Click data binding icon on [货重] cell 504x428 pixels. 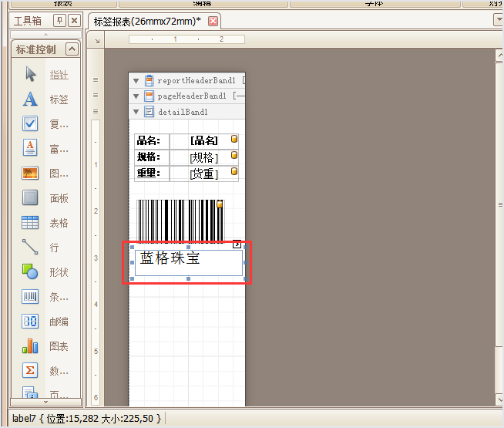coord(234,171)
